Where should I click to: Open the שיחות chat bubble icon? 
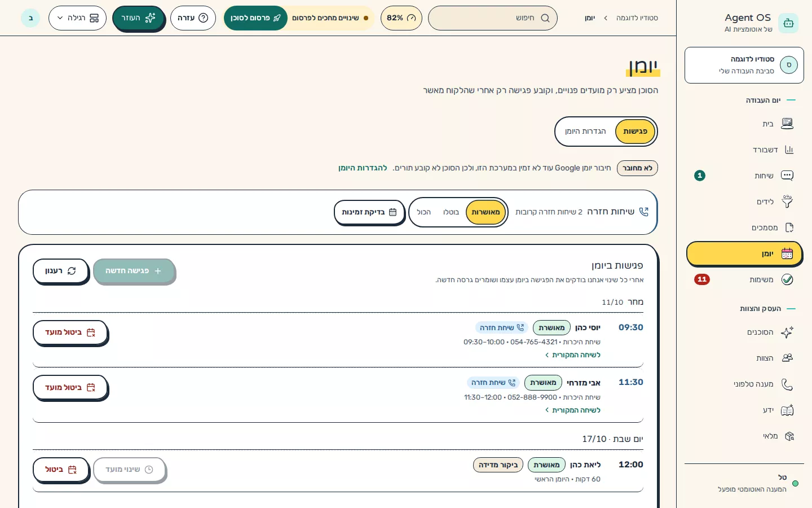pyautogui.click(x=787, y=176)
